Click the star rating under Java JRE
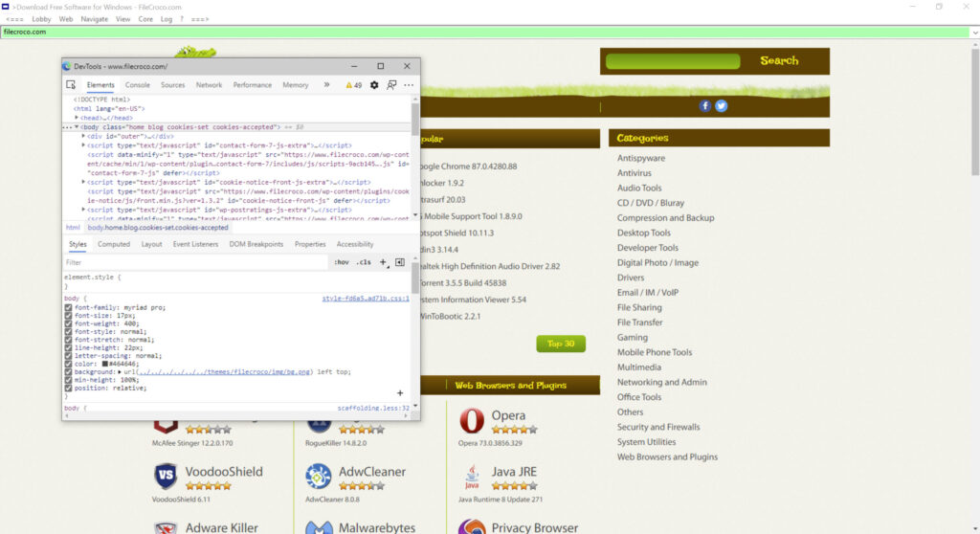980x534 pixels. (514, 486)
